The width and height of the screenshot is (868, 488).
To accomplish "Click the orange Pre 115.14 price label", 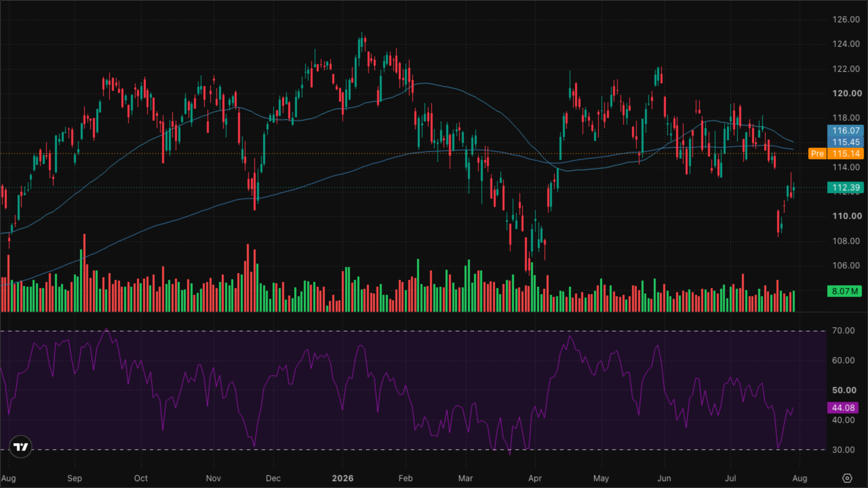I will point(836,154).
